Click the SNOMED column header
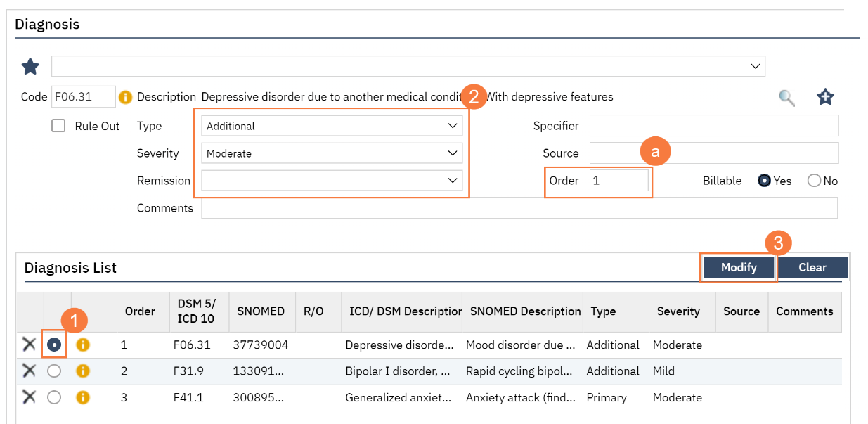 click(261, 311)
